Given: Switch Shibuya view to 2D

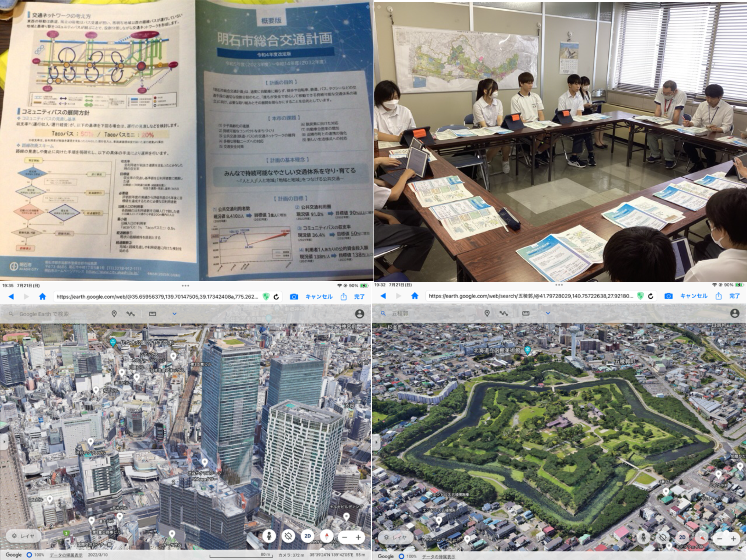Looking at the screenshot, I should click(307, 536).
